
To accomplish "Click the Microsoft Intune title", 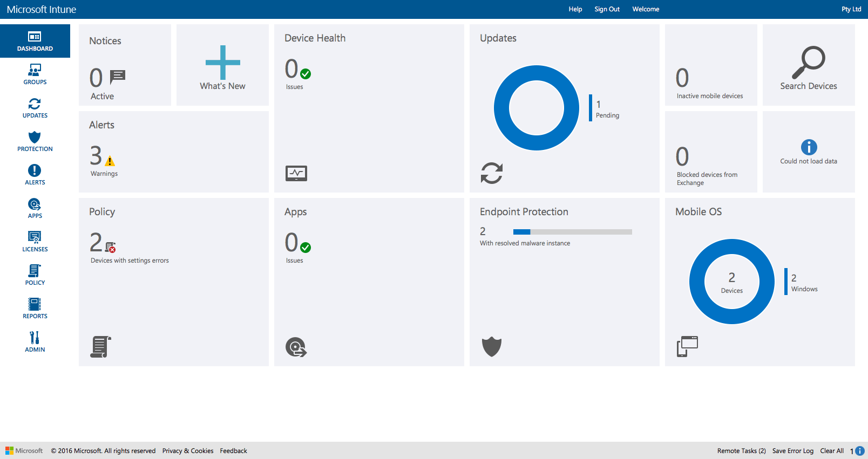I will (x=42, y=9).
